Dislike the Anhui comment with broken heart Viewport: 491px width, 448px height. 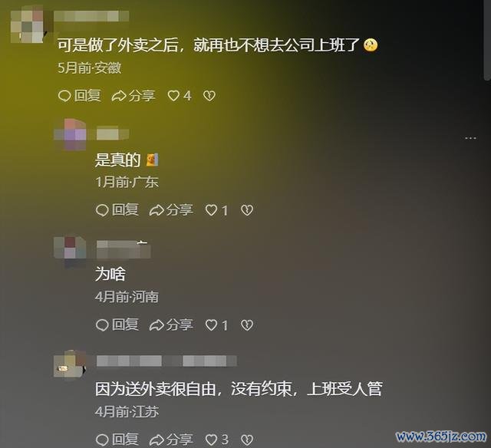pos(209,96)
